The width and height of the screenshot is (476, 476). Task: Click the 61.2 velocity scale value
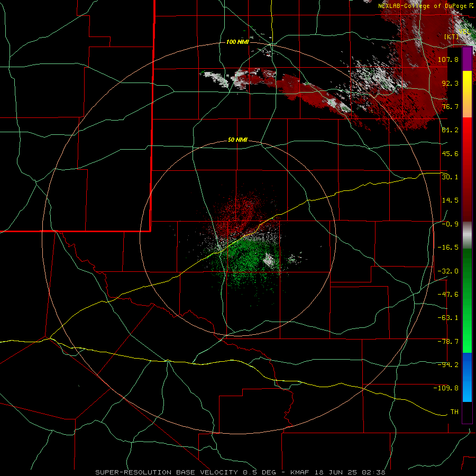[450, 130]
